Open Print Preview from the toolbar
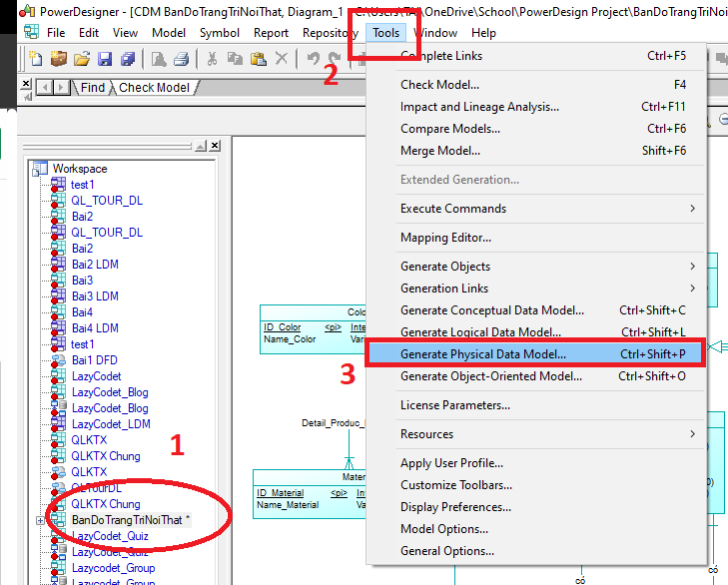Image resolution: width=728 pixels, height=585 pixels. (159, 59)
